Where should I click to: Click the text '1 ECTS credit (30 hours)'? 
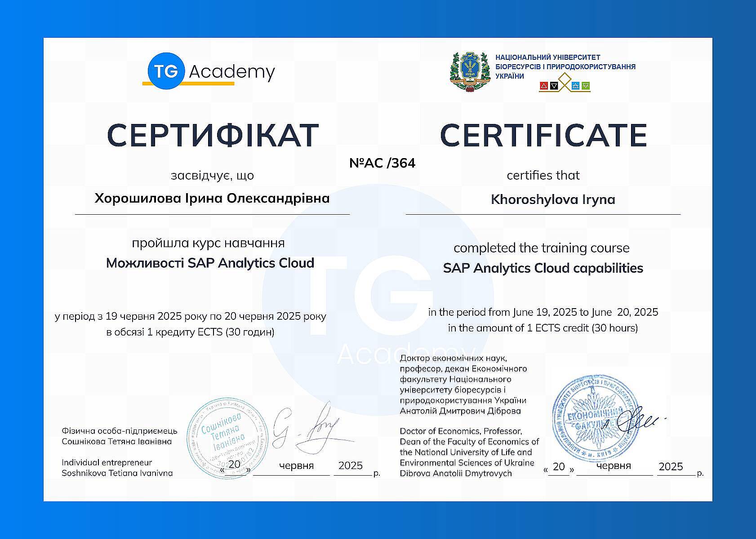pos(582,328)
